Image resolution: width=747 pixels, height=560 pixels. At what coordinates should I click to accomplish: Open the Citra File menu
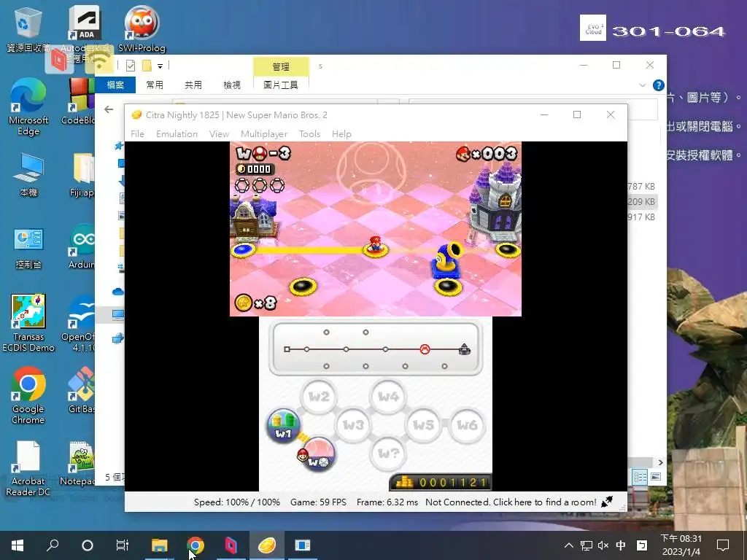(137, 134)
